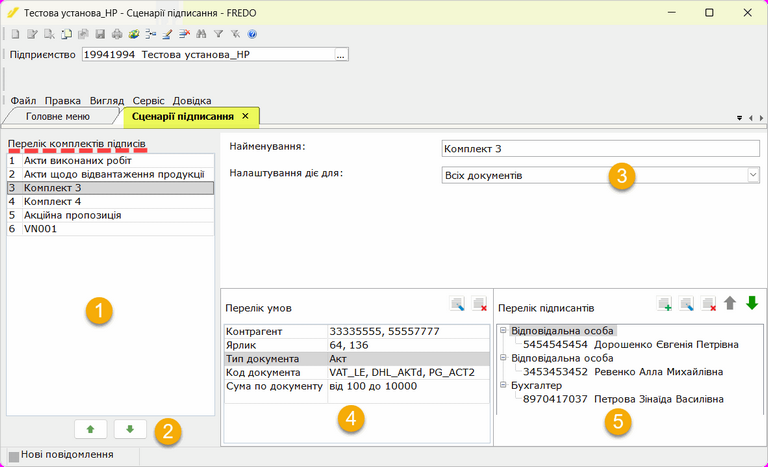Click the Sign with pencil toolbar icon
768x467 pixels.
(168, 34)
